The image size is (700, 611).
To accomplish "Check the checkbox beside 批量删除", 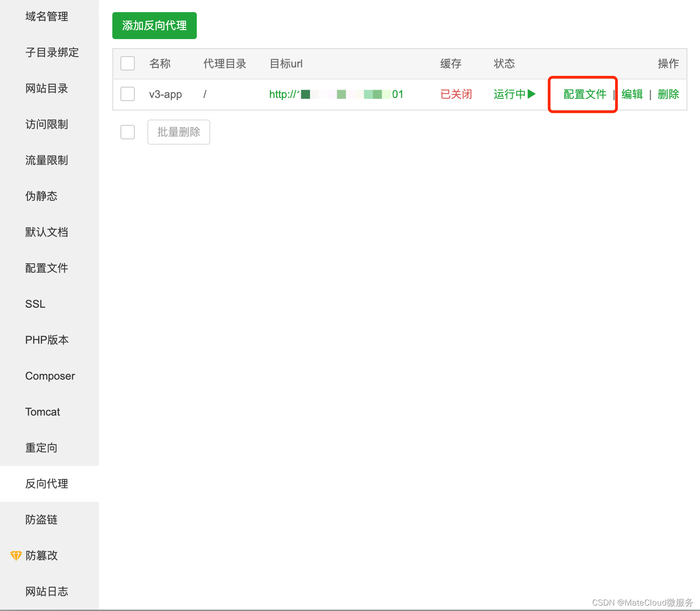I will (x=127, y=132).
